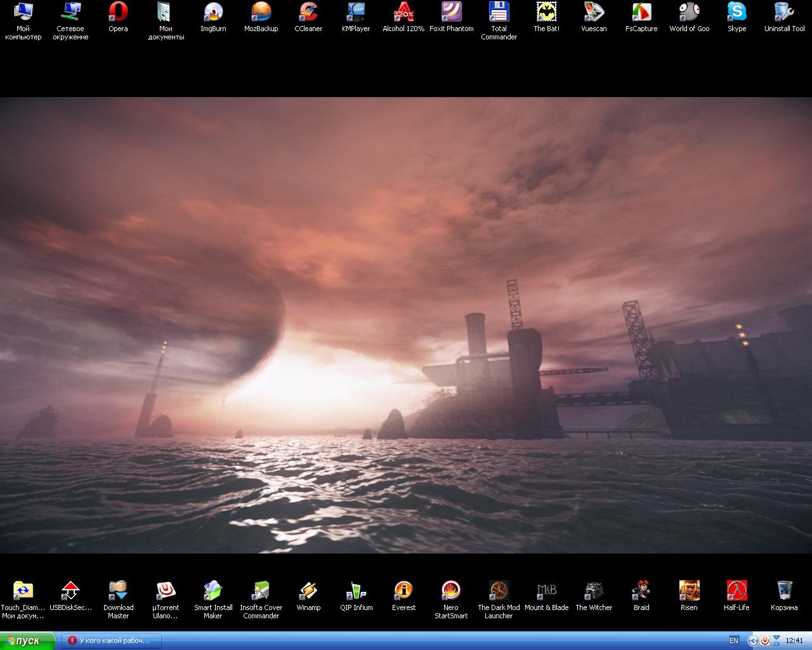Click the µTorrent tray icon
The width and height of the screenshot is (812, 650).
(765, 640)
